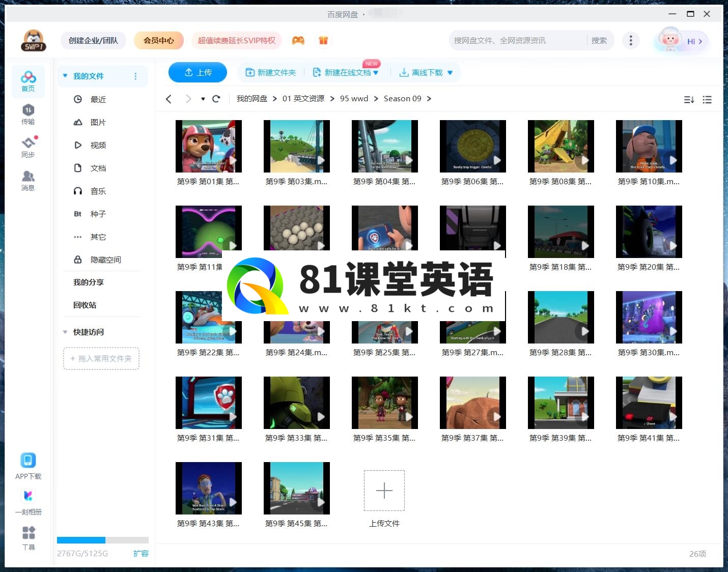The height and width of the screenshot is (572, 728).
Task: Click 扩容 expand storage link
Action: point(141,553)
